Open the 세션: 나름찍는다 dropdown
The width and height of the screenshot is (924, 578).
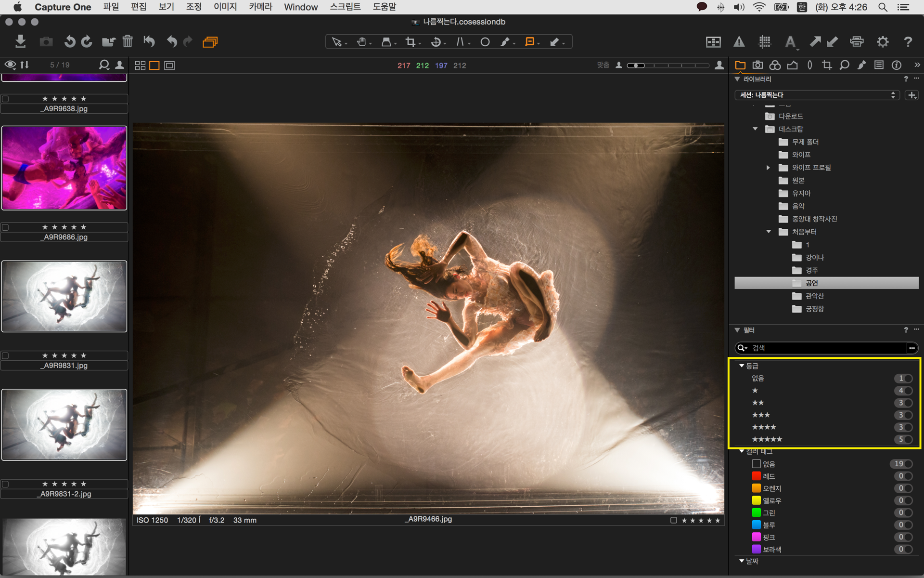(x=818, y=95)
